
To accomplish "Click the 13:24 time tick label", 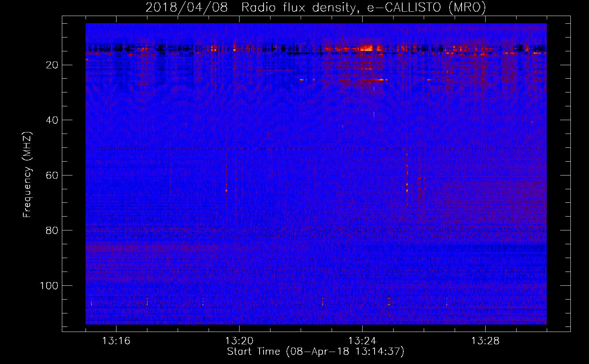I will pyautogui.click(x=362, y=341).
